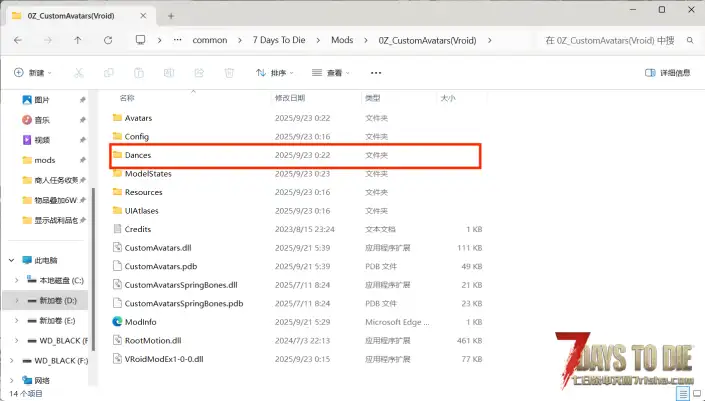
Task: Expand the 本地磁盘 (C:) drive node
Action: (x=17, y=279)
